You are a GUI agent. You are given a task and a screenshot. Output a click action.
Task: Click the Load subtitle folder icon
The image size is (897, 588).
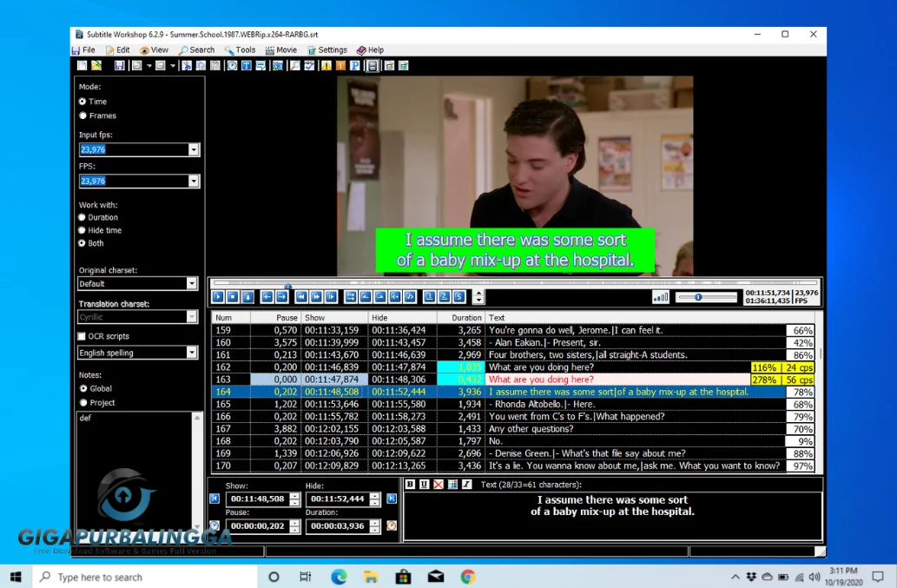pyautogui.click(x=96, y=66)
